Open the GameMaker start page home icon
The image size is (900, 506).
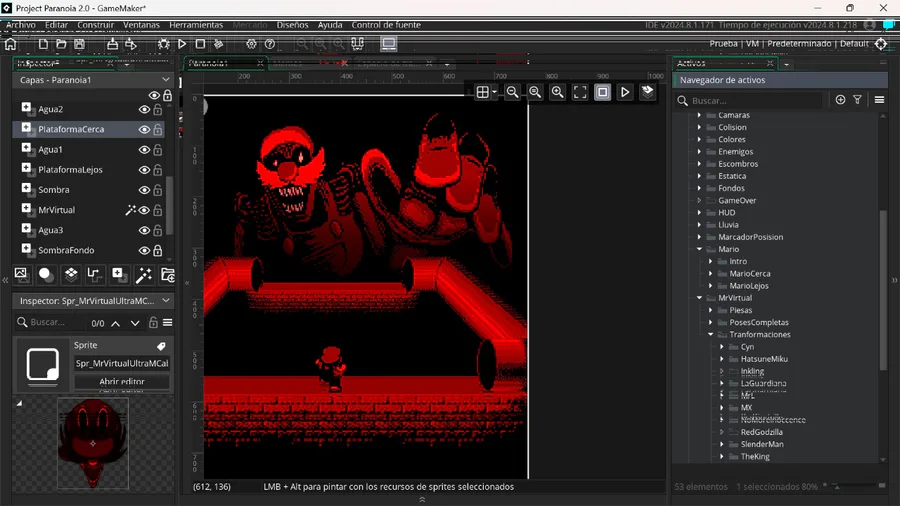click(x=10, y=44)
